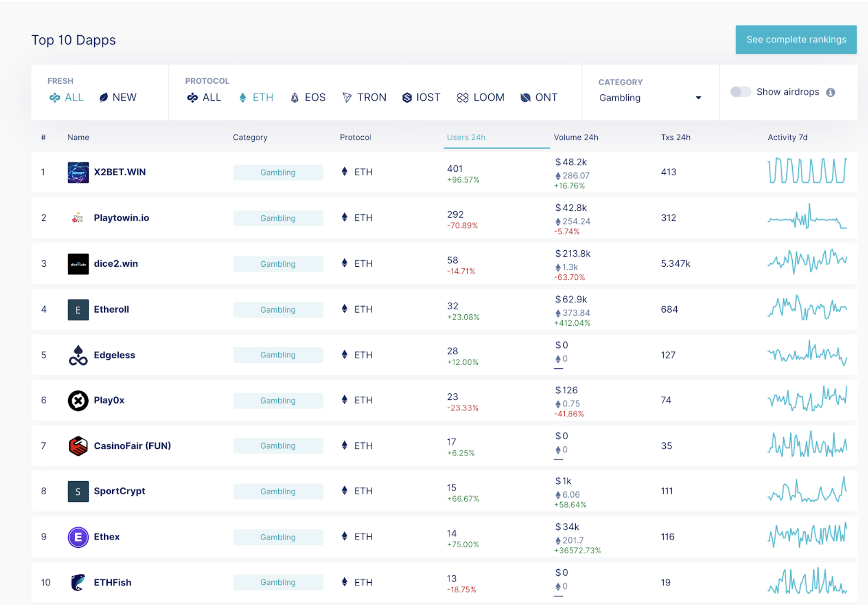Click the Category column header
The image size is (868, 605).
[x=250, y=138]
